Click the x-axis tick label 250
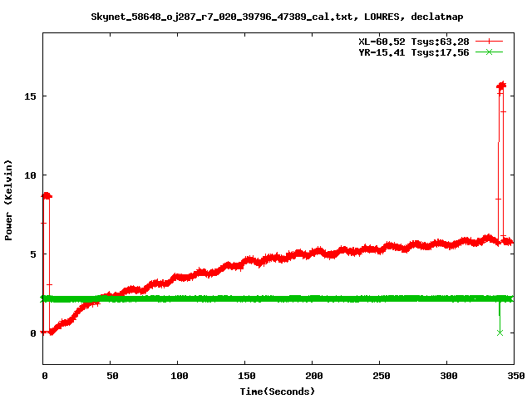The image size is (532, 399). click(x=382, y=376)
